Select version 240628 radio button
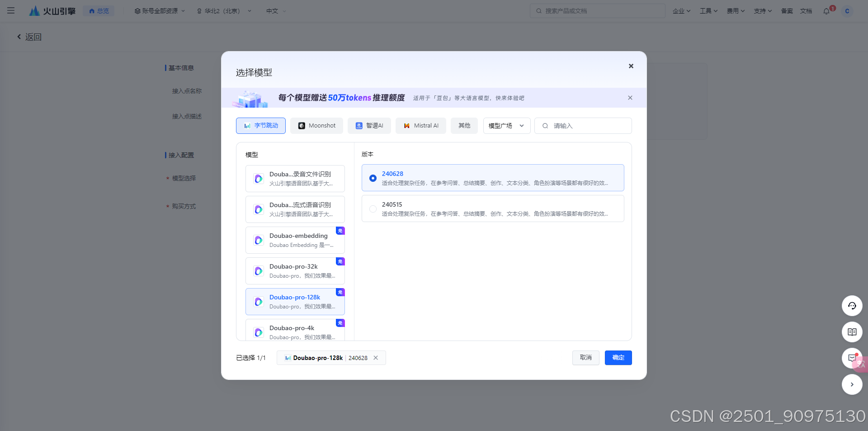The height and width of the screenshot is (431, 868). (373, 178)
